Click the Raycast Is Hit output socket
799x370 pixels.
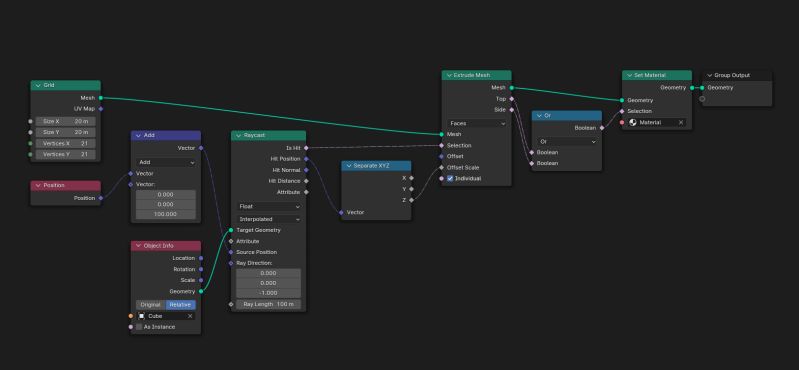pyautogui.click(x=306, y=148)
